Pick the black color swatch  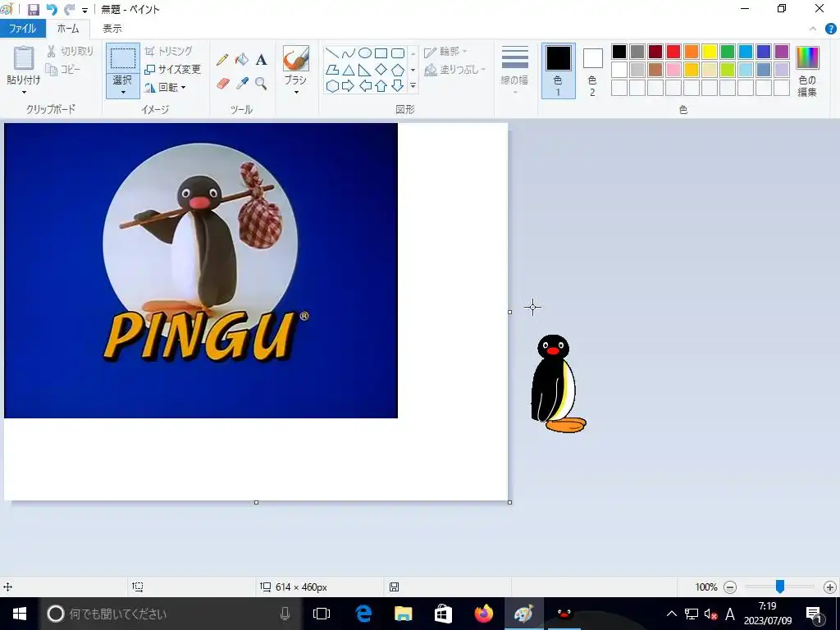[x=619, y=52]
